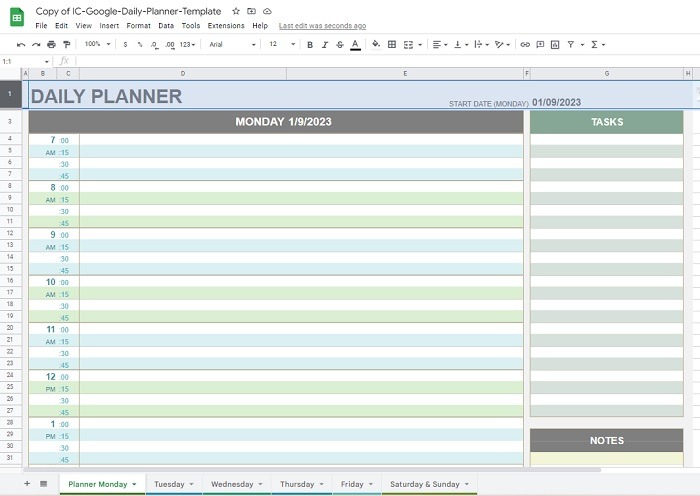Select column D header
The image size is (700, 496).
pyautogui.click(x=183, y=74)
